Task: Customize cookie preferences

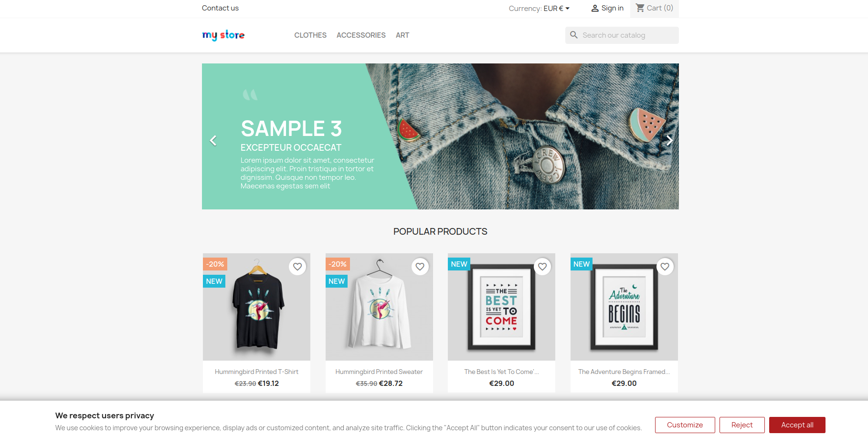Action: coord(685,425)
